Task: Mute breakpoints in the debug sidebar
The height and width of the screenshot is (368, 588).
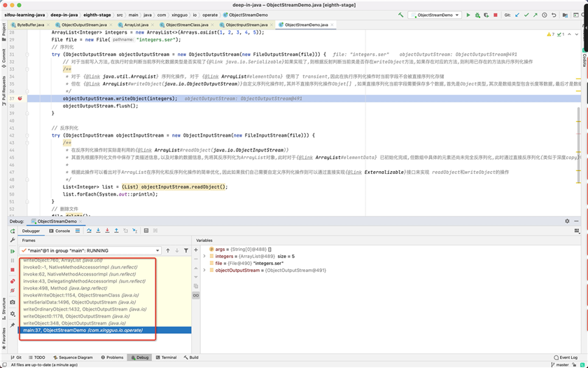Action: pyautogui.click(x=13, y=290)
